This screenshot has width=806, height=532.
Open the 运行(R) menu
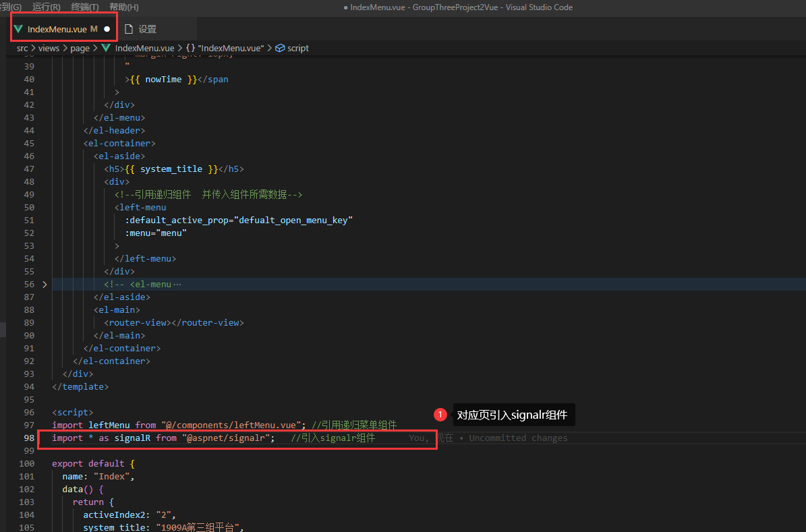46,7
